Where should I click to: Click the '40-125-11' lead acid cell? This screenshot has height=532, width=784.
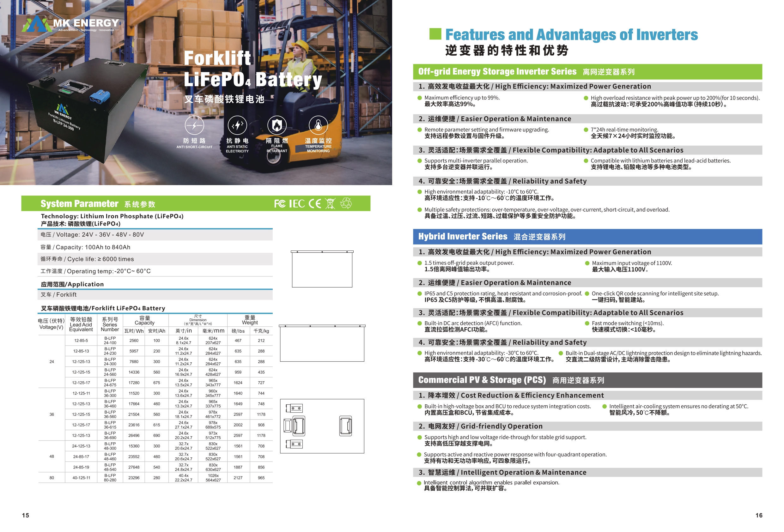[81, 478]
